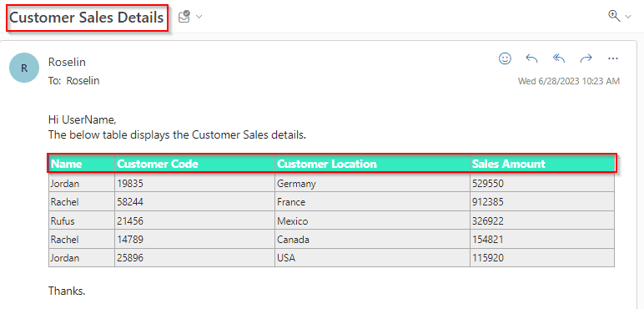Click the Sales Amount column header

coord(542,164)
